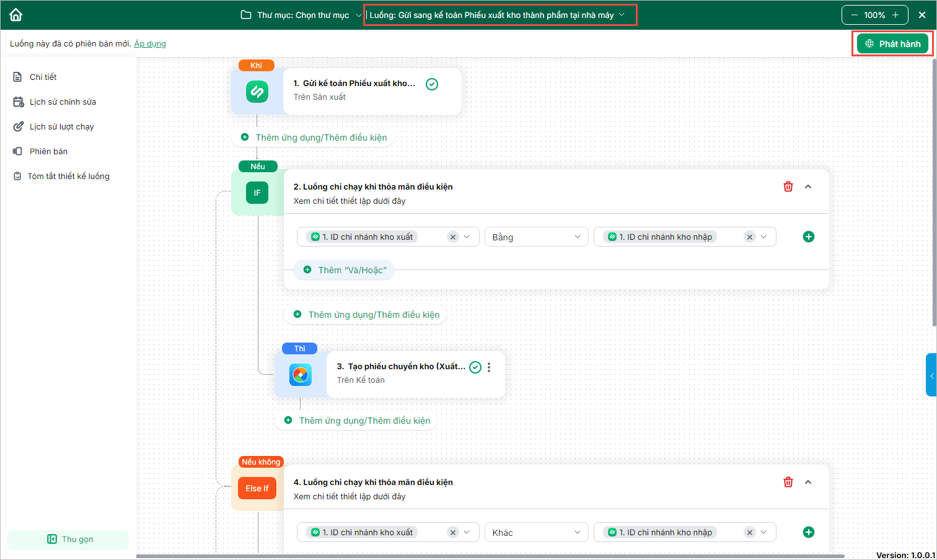
Task: Delete the Else If condition block 4
Action: click(788, 482)
